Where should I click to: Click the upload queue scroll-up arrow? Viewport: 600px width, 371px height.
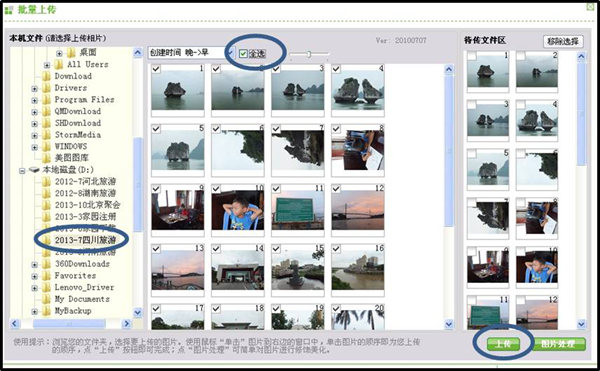(581, 57)
